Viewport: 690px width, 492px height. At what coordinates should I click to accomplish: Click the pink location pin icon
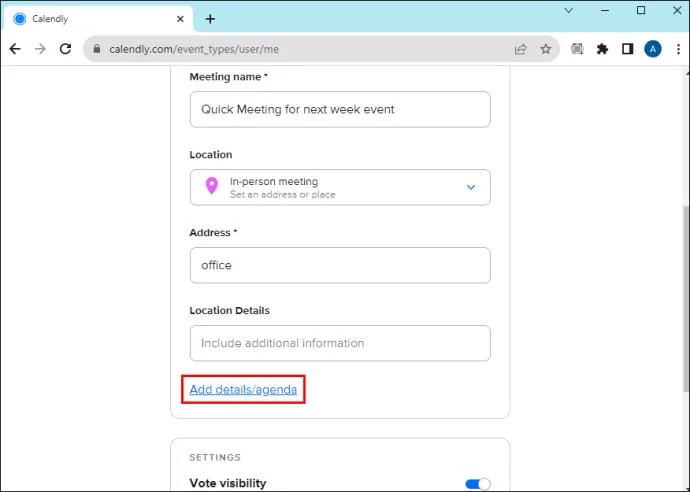[212, 186]
